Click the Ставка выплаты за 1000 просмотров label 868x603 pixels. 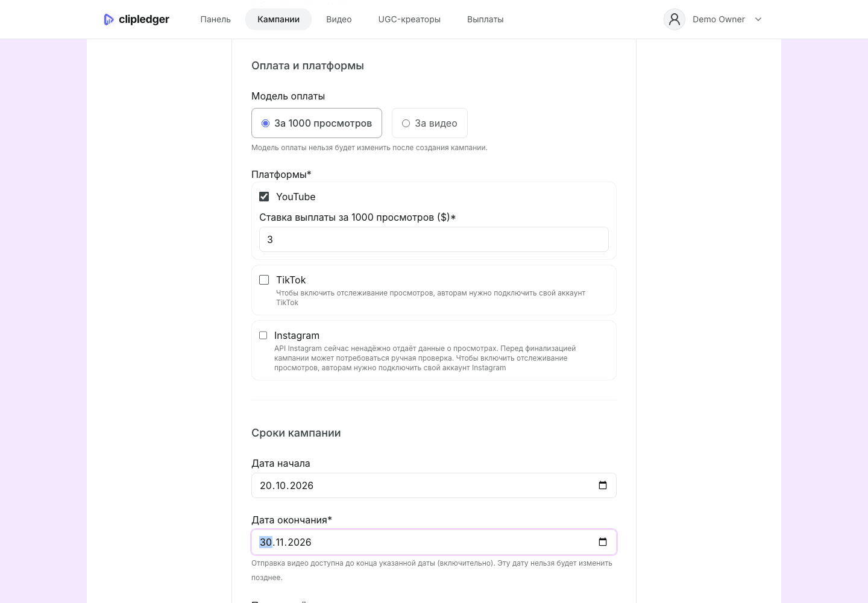(357, 217)
